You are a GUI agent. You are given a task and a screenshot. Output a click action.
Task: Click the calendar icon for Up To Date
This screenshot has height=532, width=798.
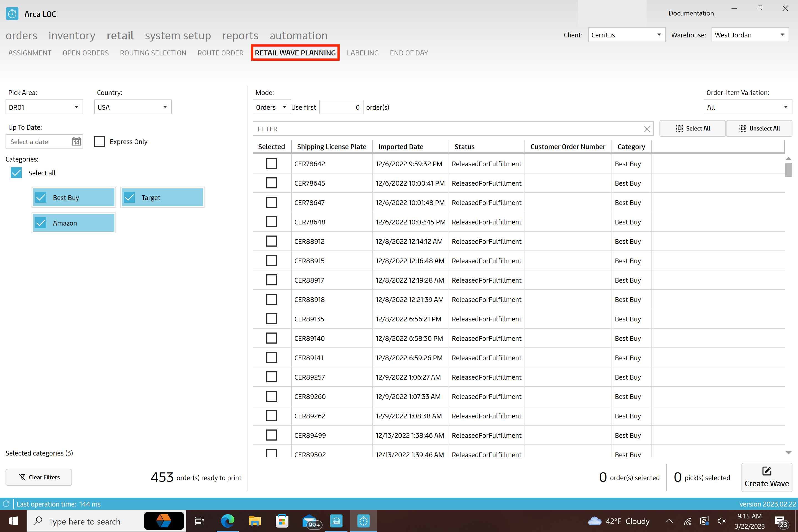pos(76,141)
